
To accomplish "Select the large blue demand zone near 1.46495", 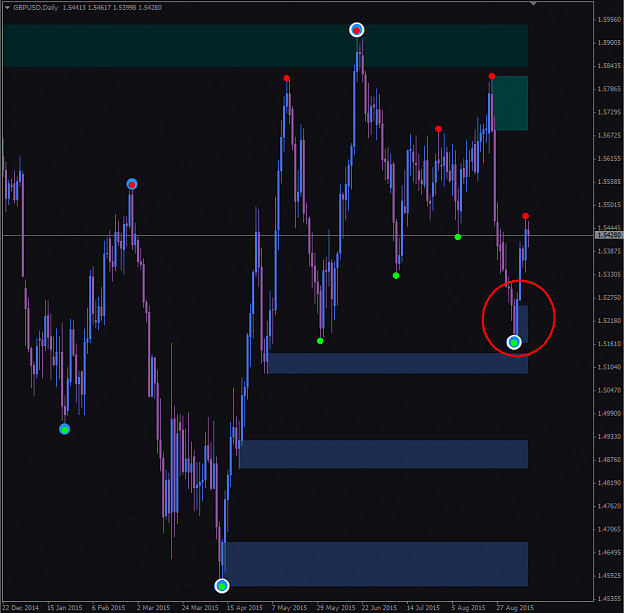I will [x=377, y=564].
